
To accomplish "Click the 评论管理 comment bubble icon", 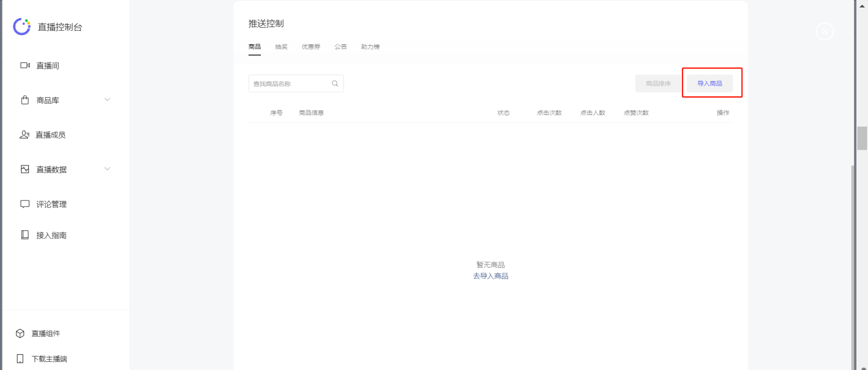I will point(25,204).
